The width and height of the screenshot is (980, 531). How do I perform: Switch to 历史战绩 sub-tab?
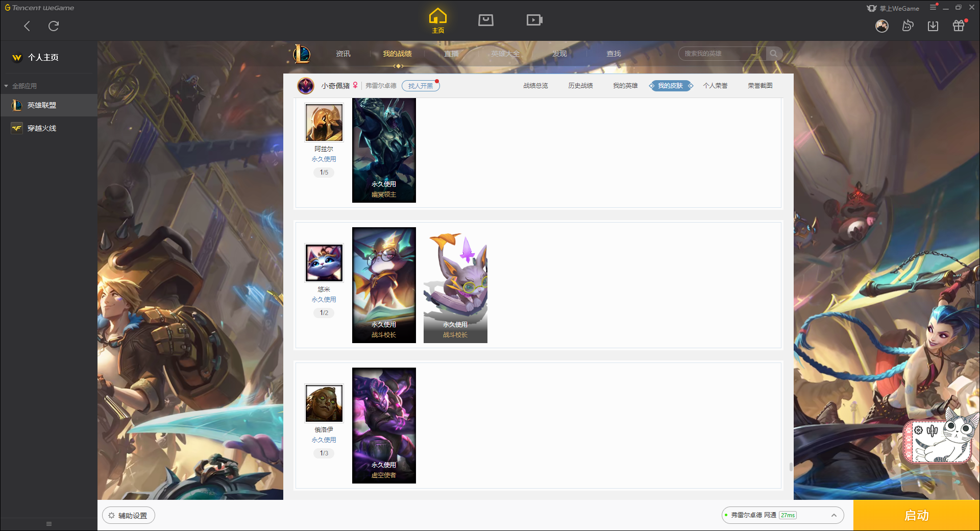580,86
